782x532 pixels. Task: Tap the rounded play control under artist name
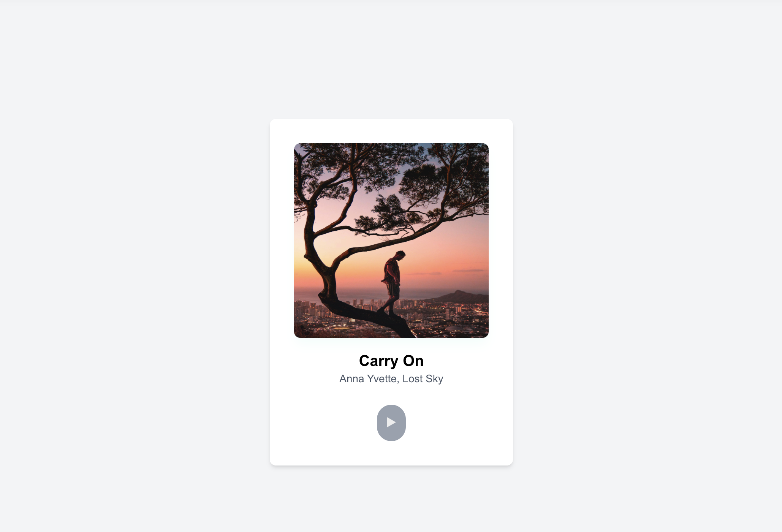coord(391,423)
